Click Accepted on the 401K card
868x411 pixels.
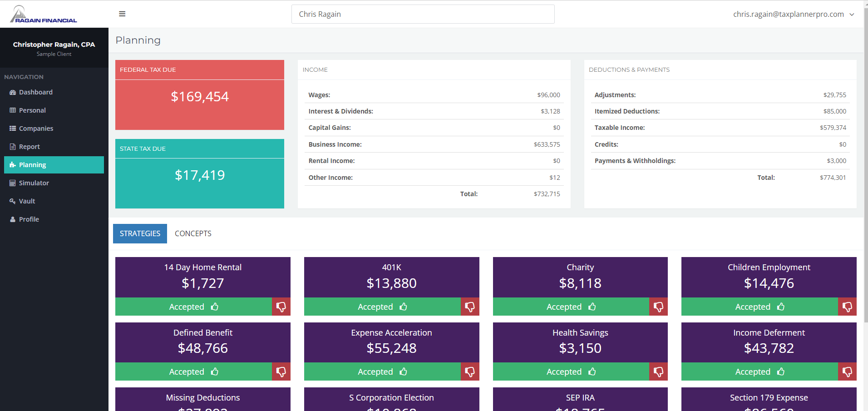[x=382, y=307]
